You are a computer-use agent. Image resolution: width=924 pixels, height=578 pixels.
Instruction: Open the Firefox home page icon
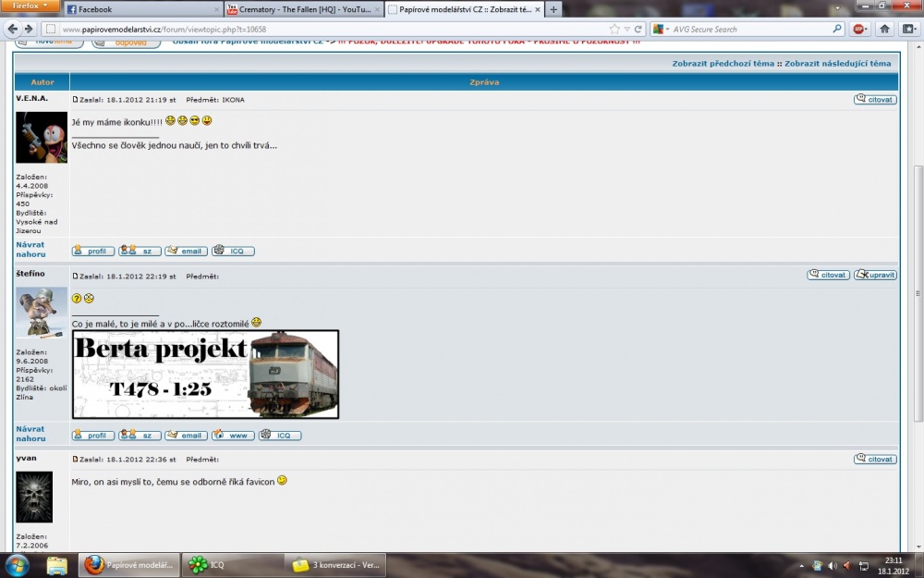(x=884, y=29)
